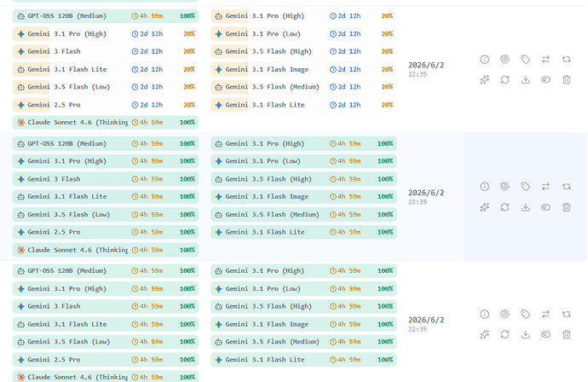This screenshot has height=382, width=588.
Task: Select Gemini 3.5 Flash (High) chip in the last row
Action: coord(303,306)
